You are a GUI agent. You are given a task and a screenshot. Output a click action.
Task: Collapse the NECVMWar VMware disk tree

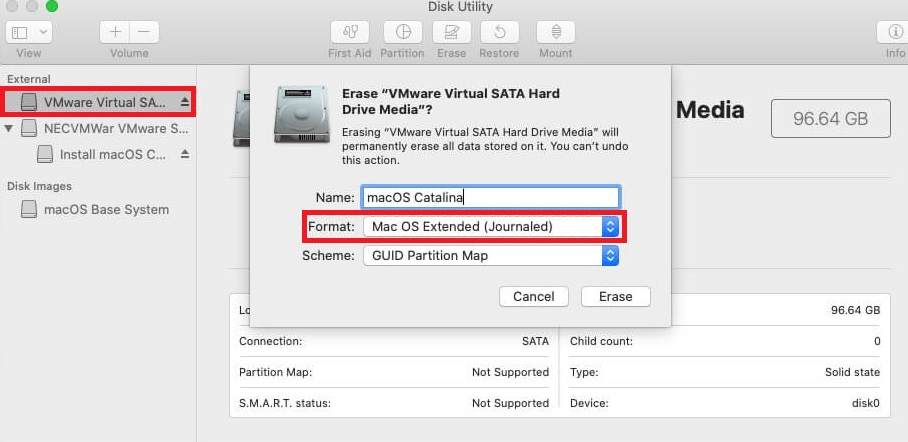10,128
